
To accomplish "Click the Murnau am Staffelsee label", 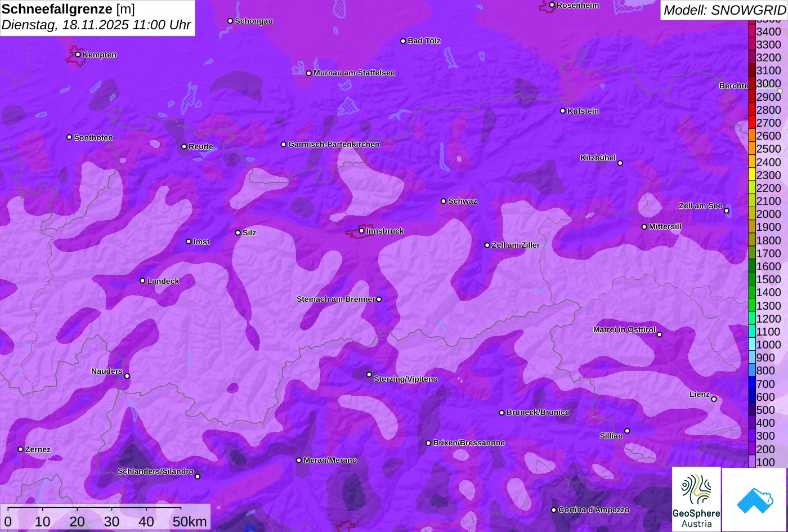I will coord(354,73).
